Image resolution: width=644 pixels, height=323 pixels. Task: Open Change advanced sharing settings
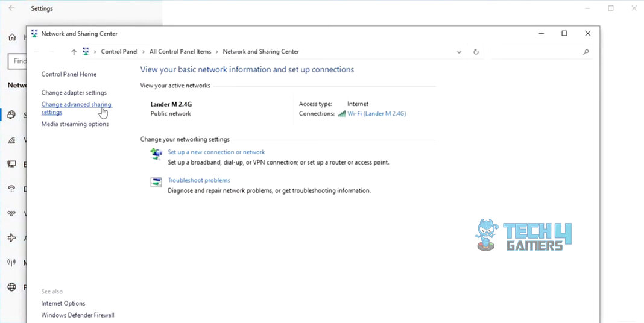pos(76,105)
